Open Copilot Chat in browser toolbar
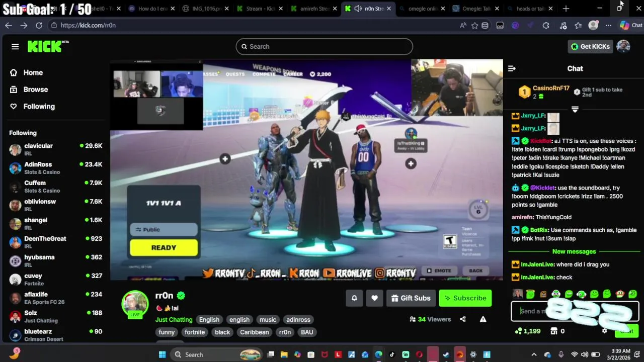The image size is (644, 362). [631, 25]
